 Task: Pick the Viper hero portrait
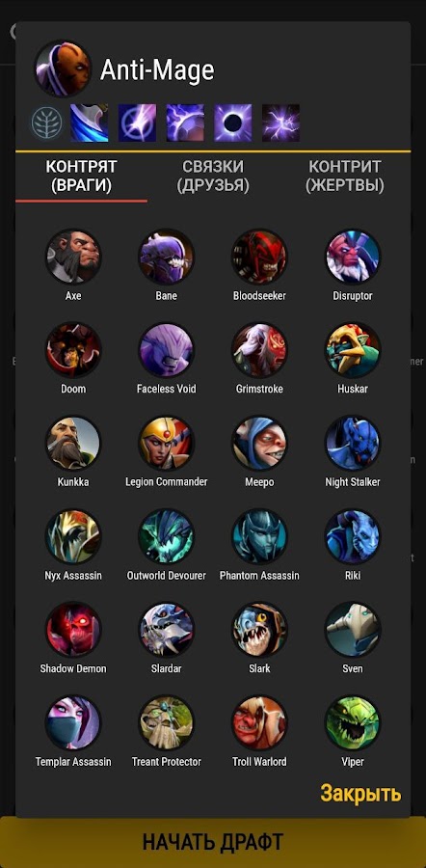[353, 723]
